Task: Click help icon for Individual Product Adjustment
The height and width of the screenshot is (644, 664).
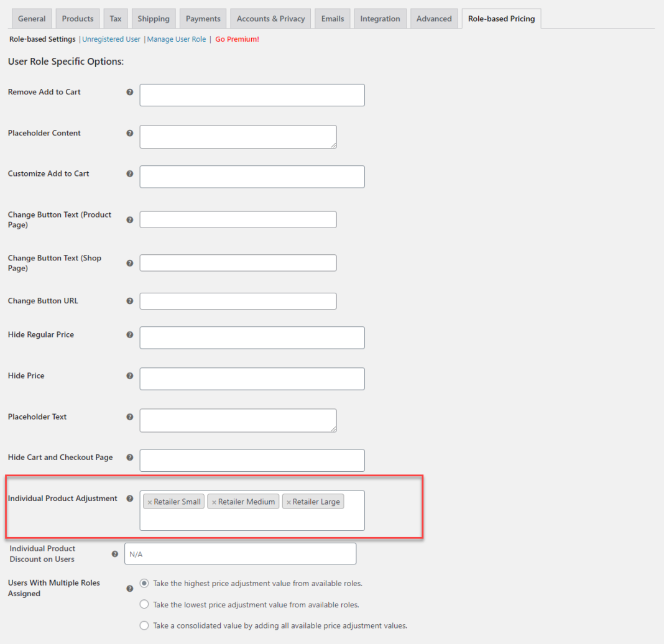Action: (x=129, y=499)
